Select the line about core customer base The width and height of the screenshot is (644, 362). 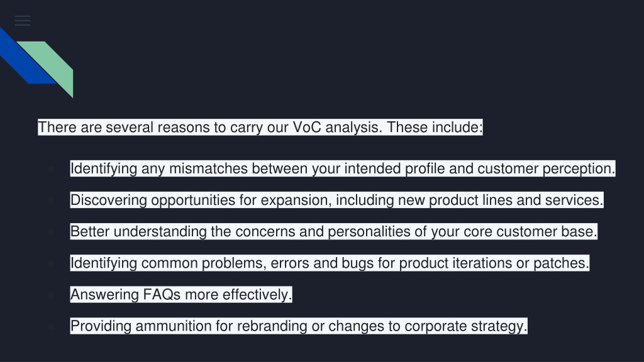click(x=333, y=231)
